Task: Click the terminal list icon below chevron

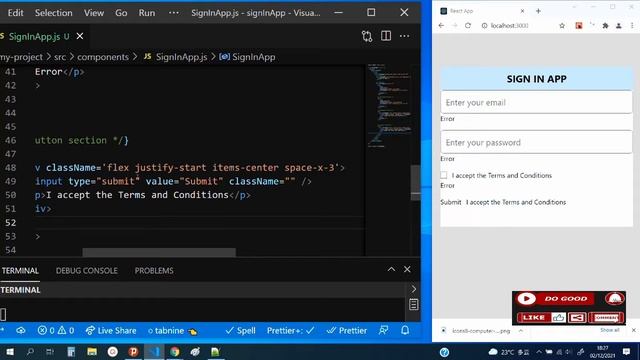Action: point(413,304)
